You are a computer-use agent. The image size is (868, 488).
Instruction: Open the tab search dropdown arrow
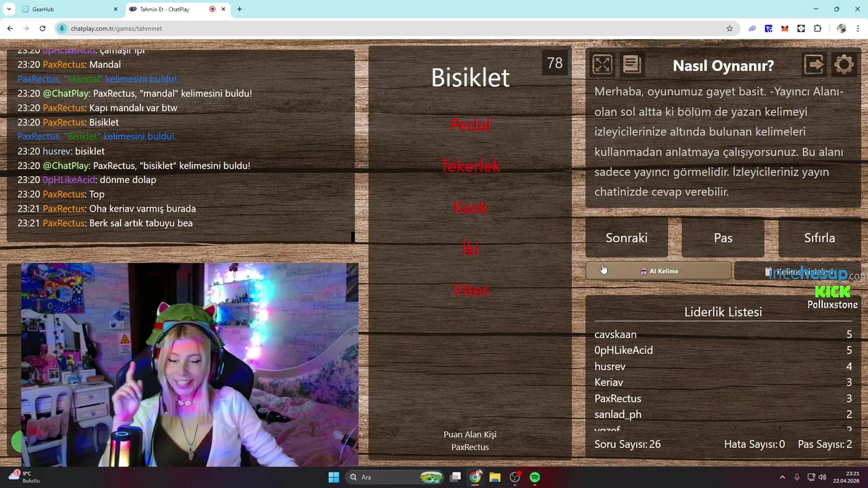point(9,9)
